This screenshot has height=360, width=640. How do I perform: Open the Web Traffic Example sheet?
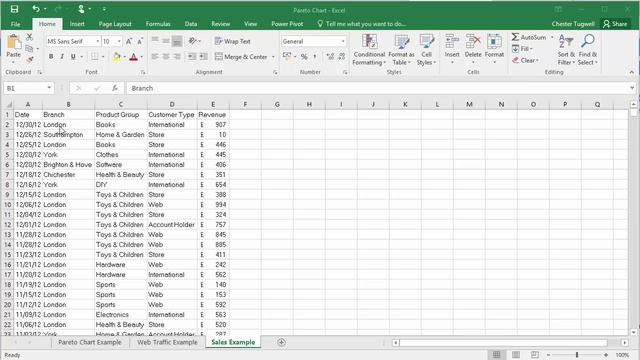pos(167,342)
